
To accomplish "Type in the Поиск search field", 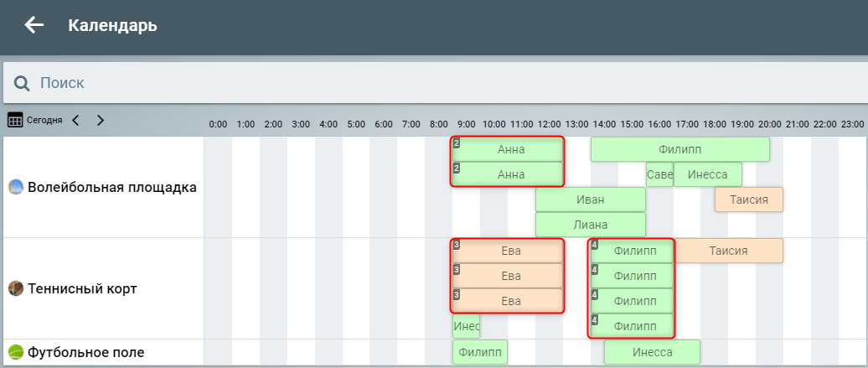I will tap(419, 83).
